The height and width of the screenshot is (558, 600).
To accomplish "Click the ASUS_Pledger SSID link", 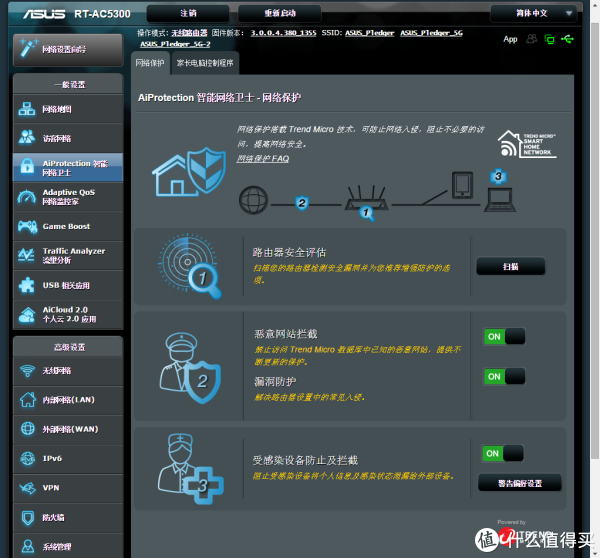I will (369, 33).
